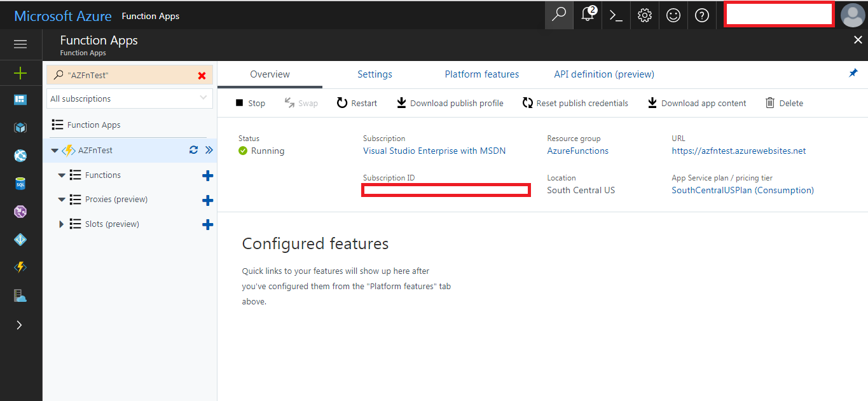
Task: Click the South Central US location value
Action: [581, 191]
